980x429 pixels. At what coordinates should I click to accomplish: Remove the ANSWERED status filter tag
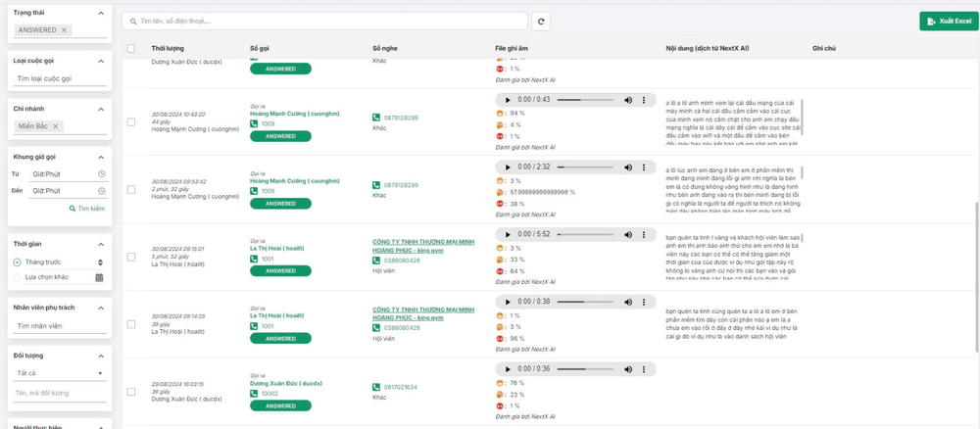[65, 30]
